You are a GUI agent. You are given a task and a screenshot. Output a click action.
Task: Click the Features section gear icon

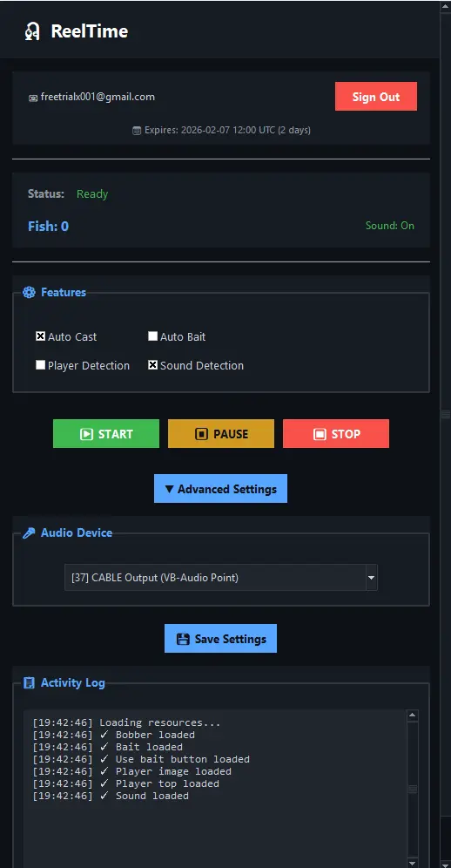29,292
